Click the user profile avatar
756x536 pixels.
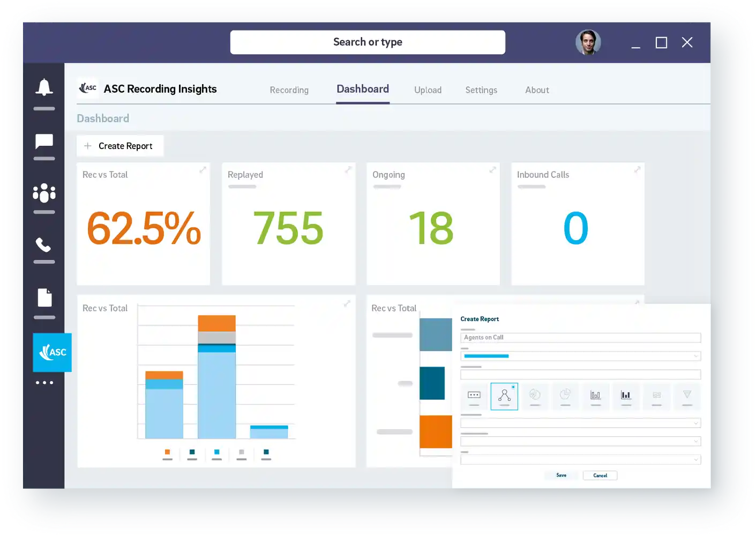click(x=588, y=42)
